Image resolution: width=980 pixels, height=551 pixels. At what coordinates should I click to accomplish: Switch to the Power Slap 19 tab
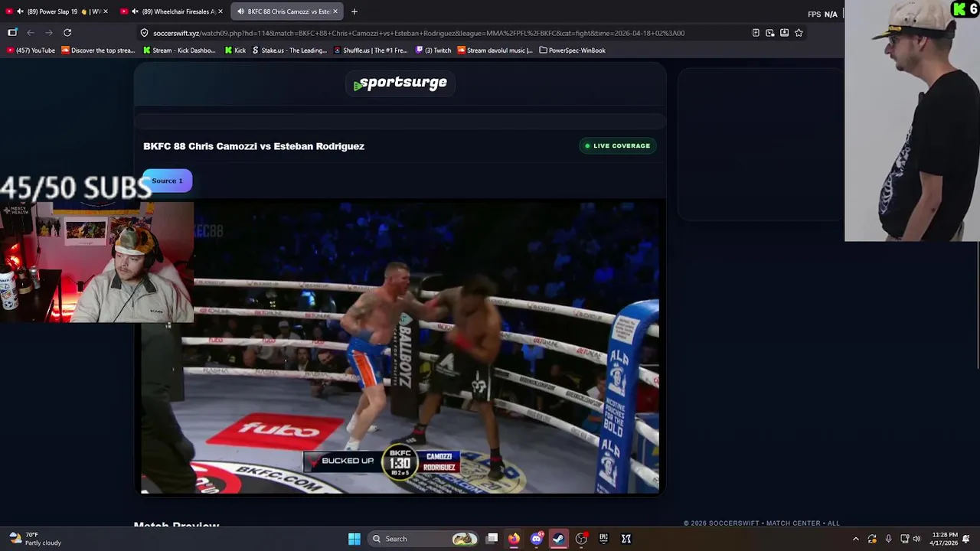[57, 11]
